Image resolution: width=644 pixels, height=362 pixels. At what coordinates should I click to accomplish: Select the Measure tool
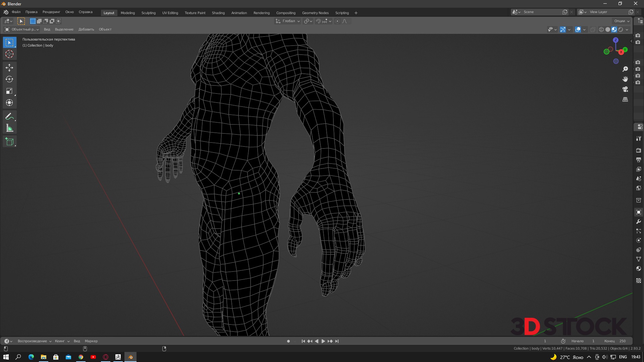coord(9,128)
